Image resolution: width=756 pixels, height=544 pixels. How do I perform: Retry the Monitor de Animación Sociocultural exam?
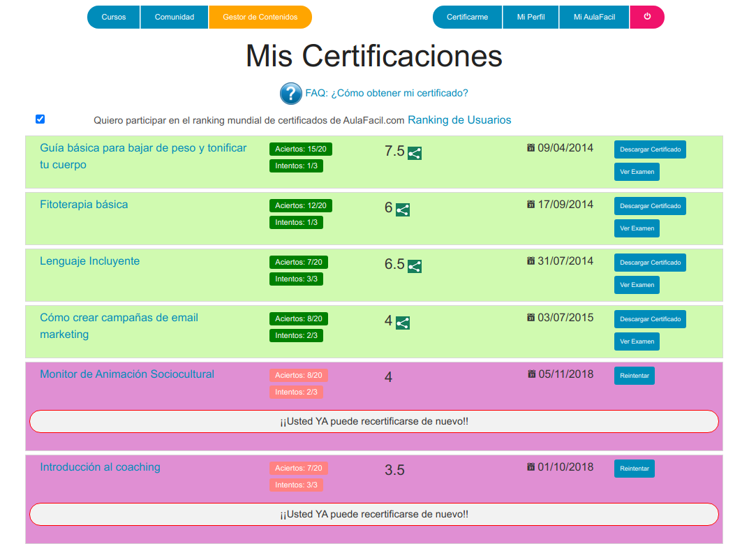point(634,375)
